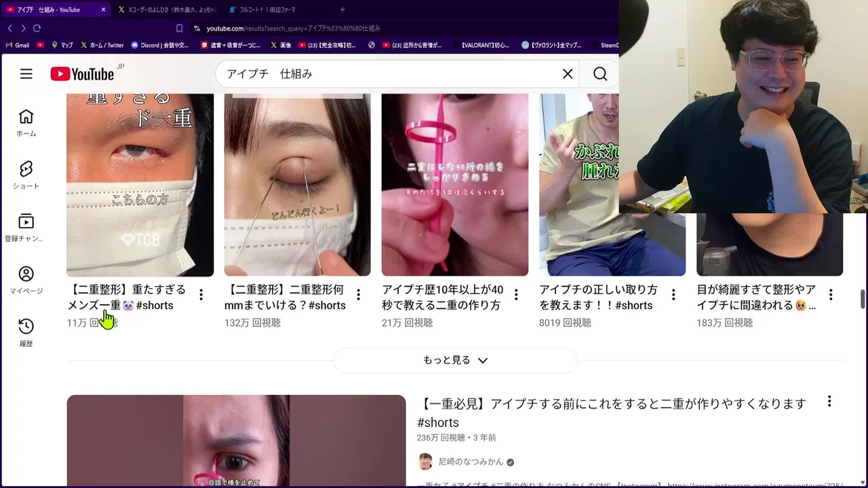Open the 近所から苦情が bookmark
This screenshot has width=868, height=488.
pyautogui.click(x=412, y=45)
